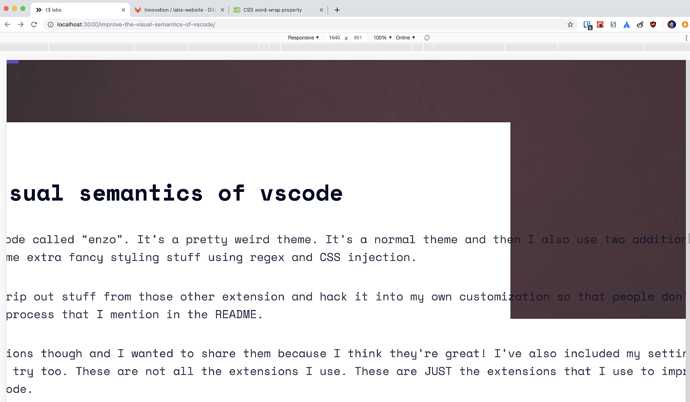690x402 pixels.
Task: Switch to the Innovation / labs-website tab
Action: pyautogui.click(x=175, y=10)
